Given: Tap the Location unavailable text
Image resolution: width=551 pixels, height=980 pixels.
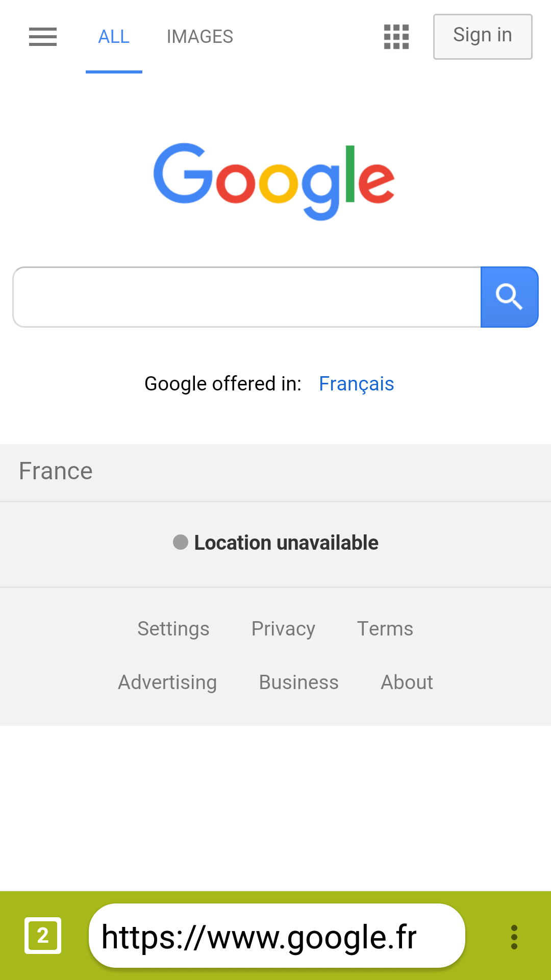Looking at the screenshot, I should (x=286, y=543).
